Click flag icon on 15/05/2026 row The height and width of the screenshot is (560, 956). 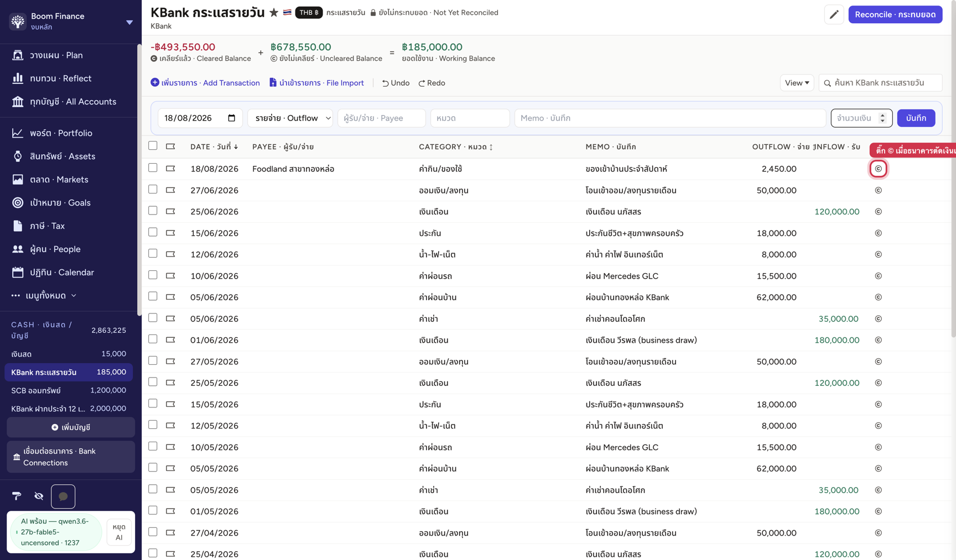(170, 404)
